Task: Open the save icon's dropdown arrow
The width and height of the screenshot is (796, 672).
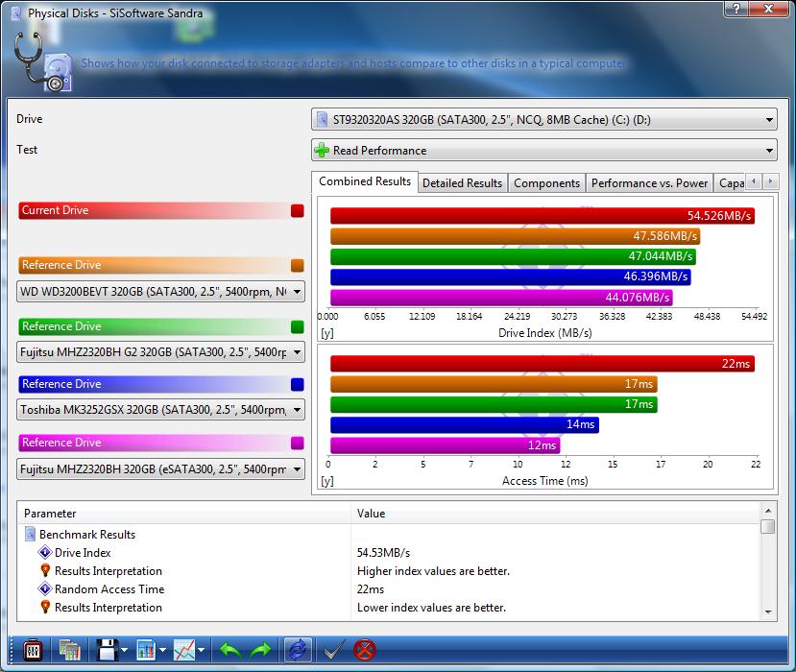Action: pos(125,650)
